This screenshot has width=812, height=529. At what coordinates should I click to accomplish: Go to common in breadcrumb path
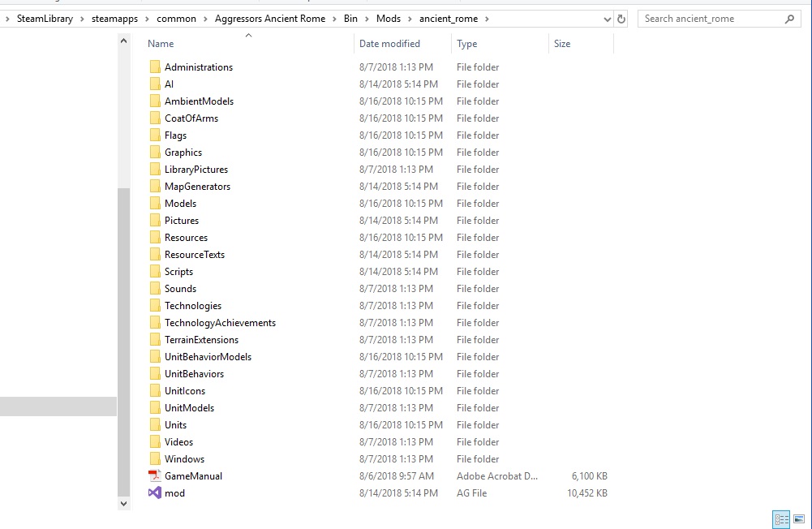(x=176, y=19)
